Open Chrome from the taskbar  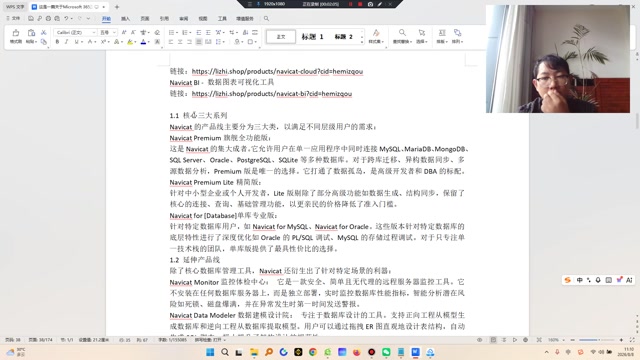click(313, 352)
